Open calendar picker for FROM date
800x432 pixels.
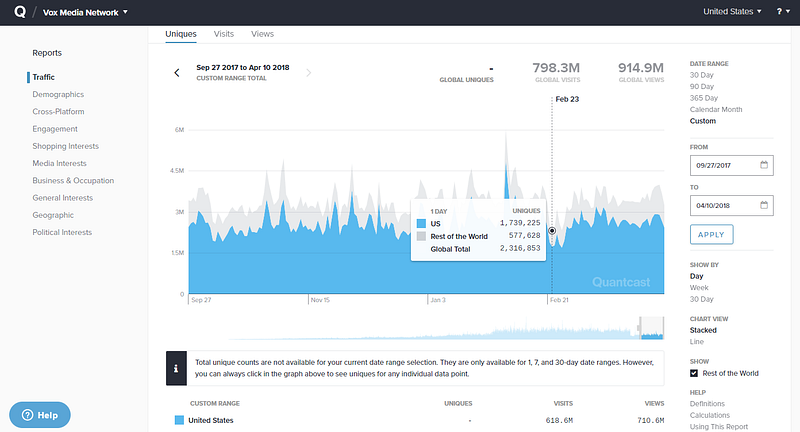click(x=764, y=165)
